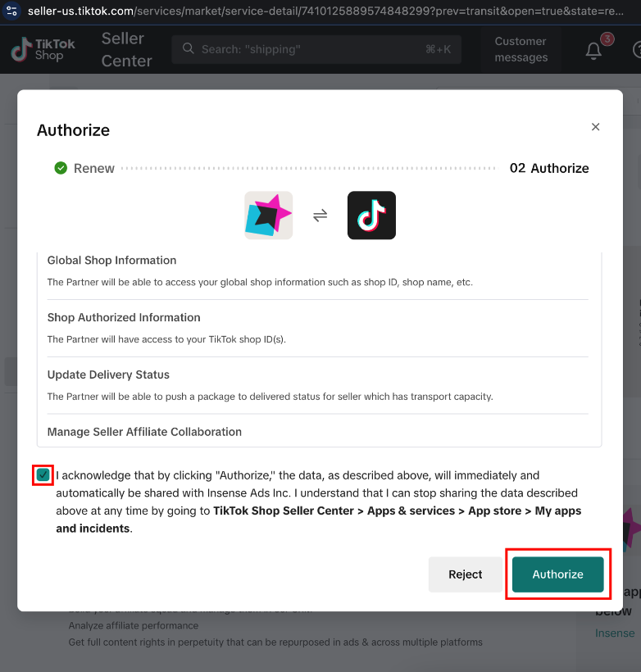Image resolution: width=641 pixels, height=672 pixels.
Task: Click the Authorize dialog title
Action: [x=73, y=130]
